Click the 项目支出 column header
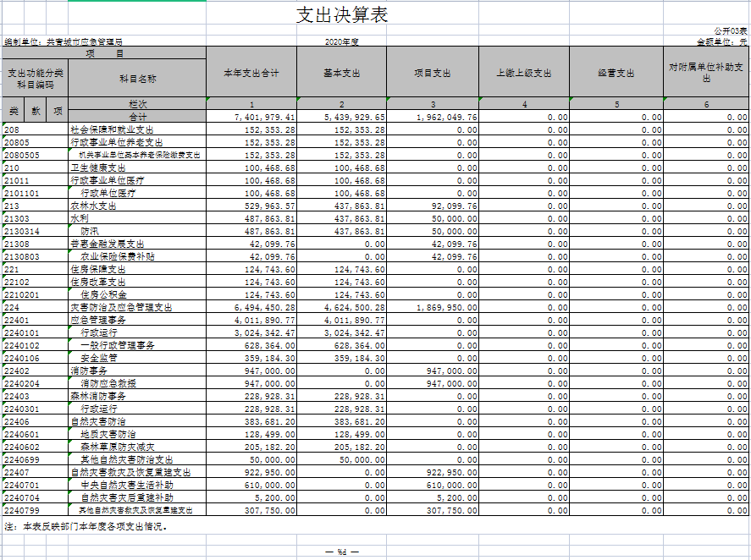 click(x=432, y=74)
